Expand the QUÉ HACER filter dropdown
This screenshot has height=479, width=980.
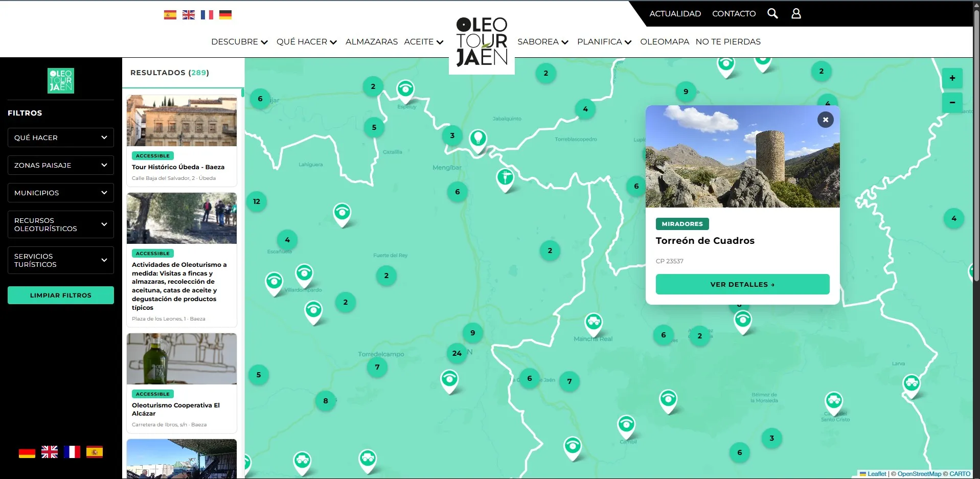tap(61, 138)
